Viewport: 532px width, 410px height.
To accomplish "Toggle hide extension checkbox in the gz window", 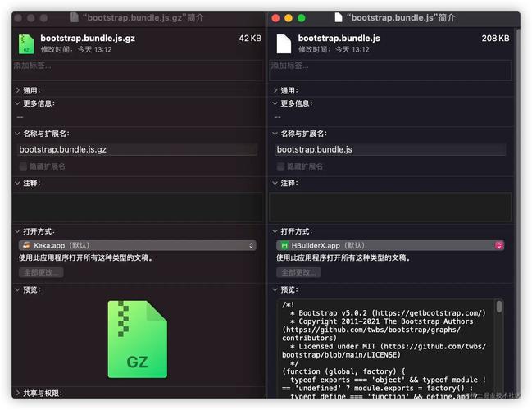I will [x=23, y=166].
